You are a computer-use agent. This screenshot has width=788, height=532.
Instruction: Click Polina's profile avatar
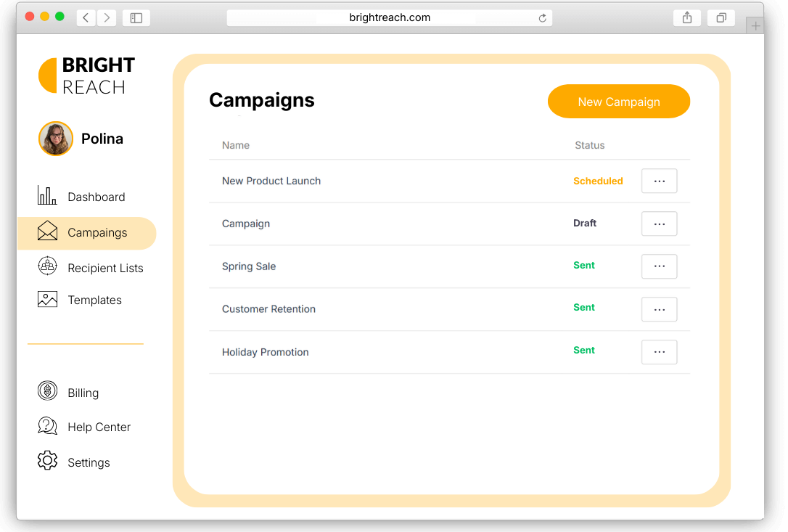[56, 138]
